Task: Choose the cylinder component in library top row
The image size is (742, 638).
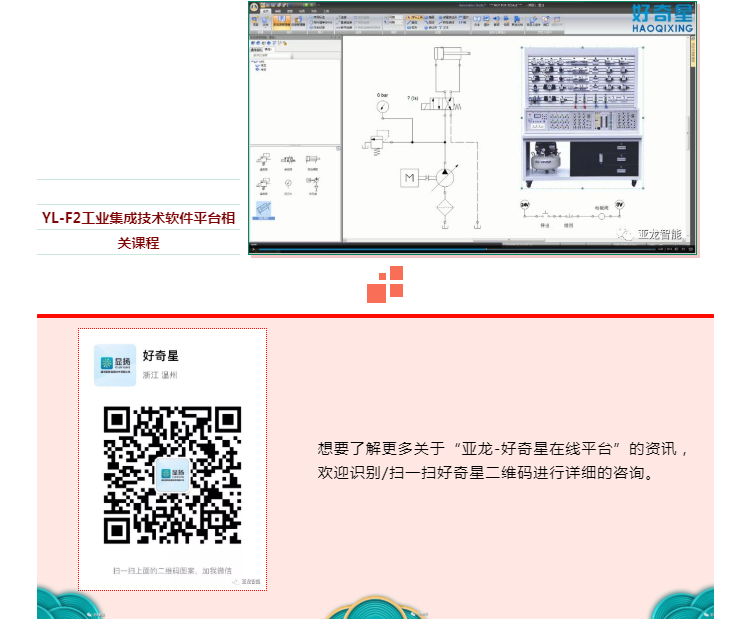Action: coord(312,162)
